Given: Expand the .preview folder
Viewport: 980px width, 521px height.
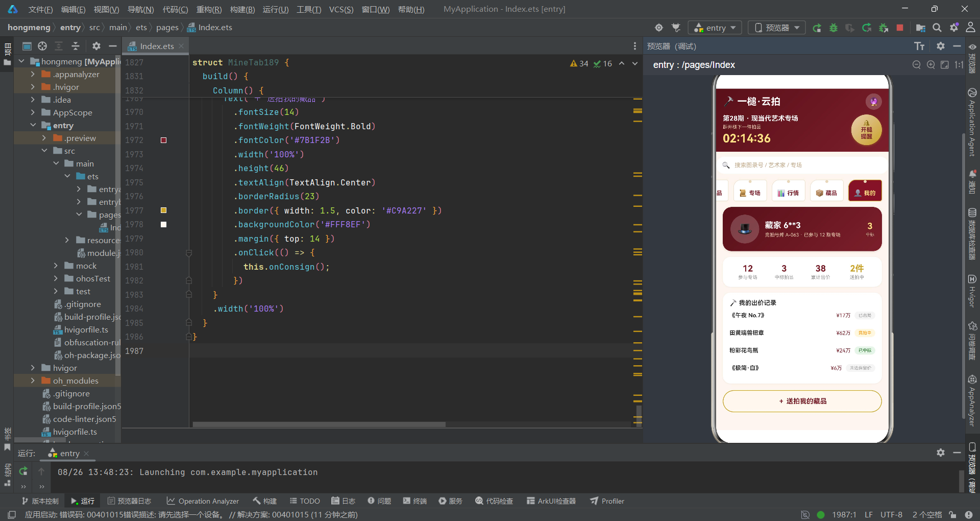Looking at the screenshot, I should point(44,138).
